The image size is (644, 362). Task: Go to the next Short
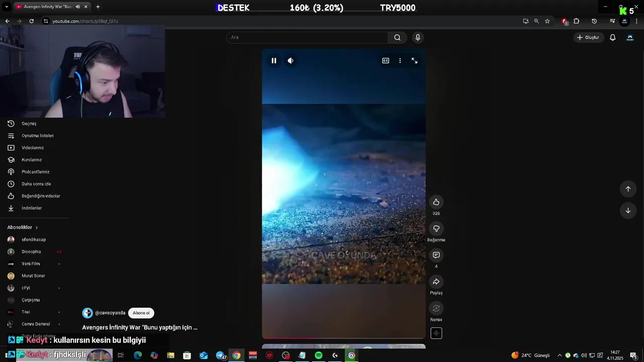click(628, 211)
